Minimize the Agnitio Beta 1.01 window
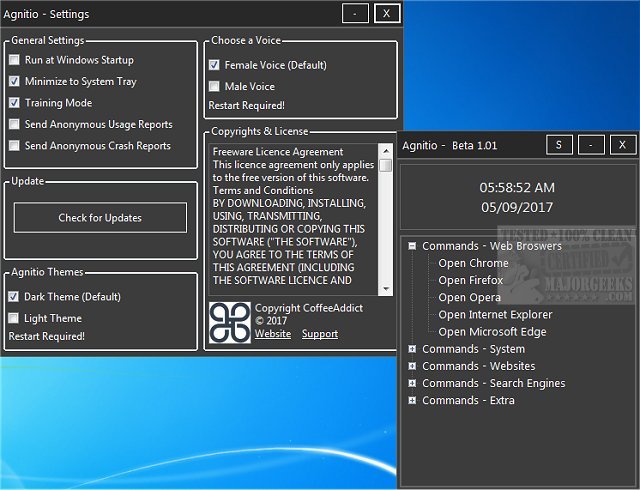 coord(591,145)
